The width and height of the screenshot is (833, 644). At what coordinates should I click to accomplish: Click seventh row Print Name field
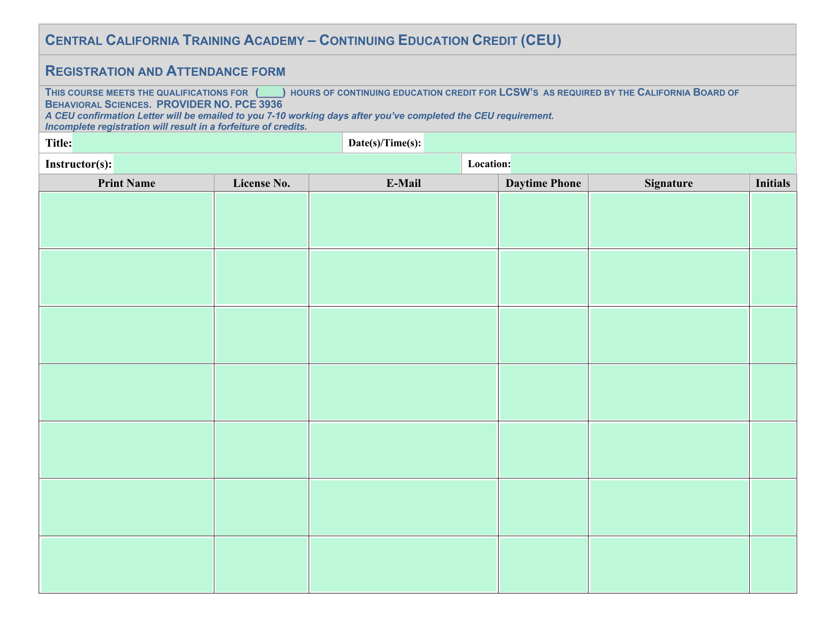(127, 565)
